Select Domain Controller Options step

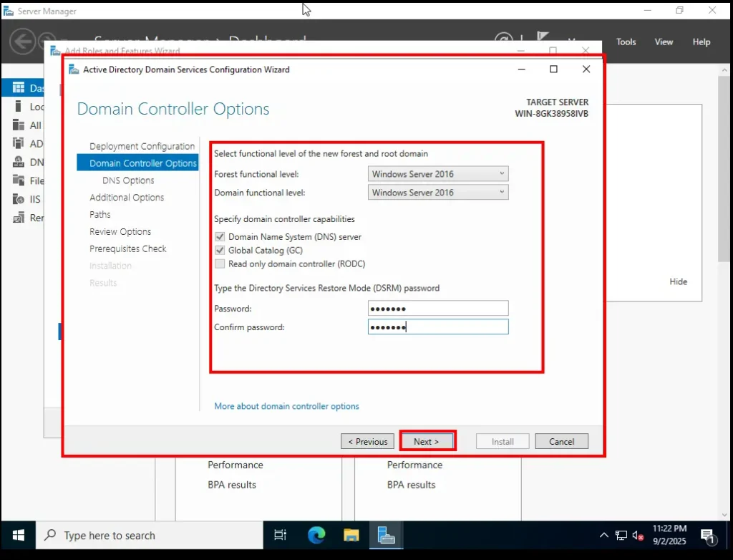(137, 163)
